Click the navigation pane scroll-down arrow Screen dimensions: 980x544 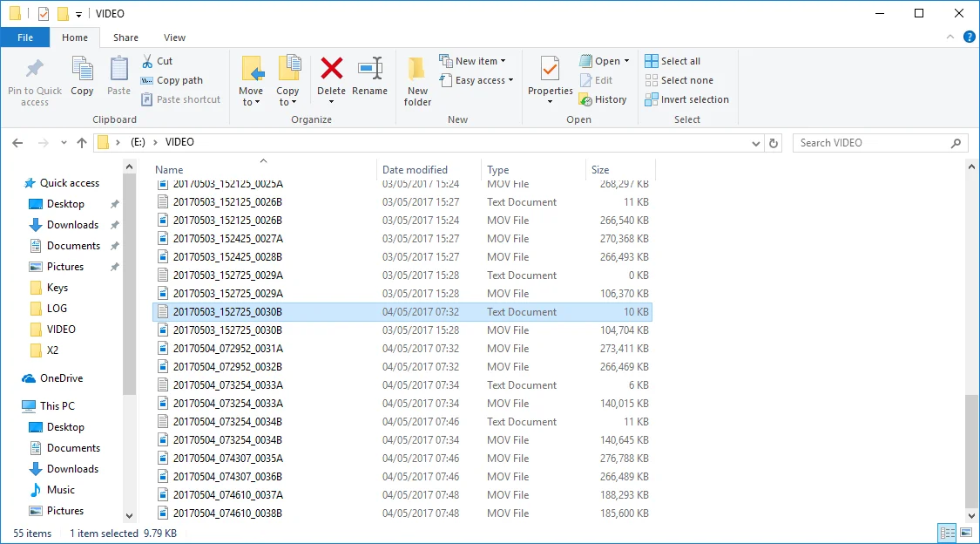tap(130, 516)
